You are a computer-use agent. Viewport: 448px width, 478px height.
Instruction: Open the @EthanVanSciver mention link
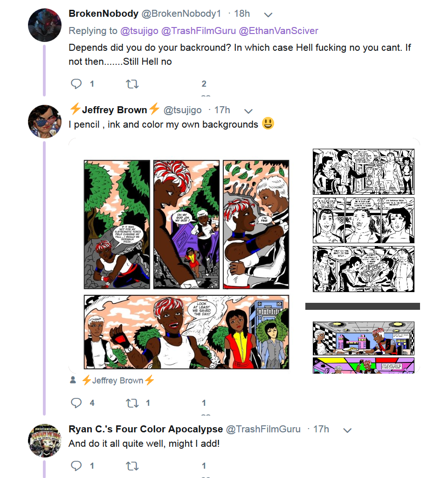tap(278, 31)
